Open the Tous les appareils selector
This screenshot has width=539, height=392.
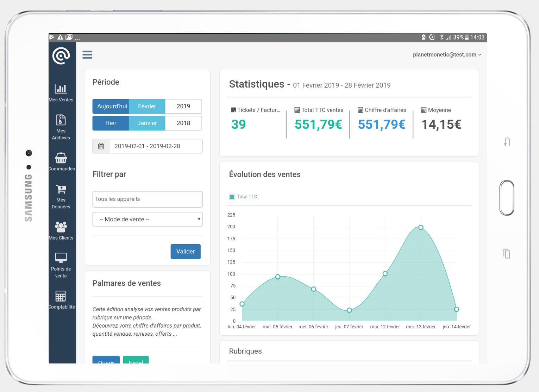(147, 199)
